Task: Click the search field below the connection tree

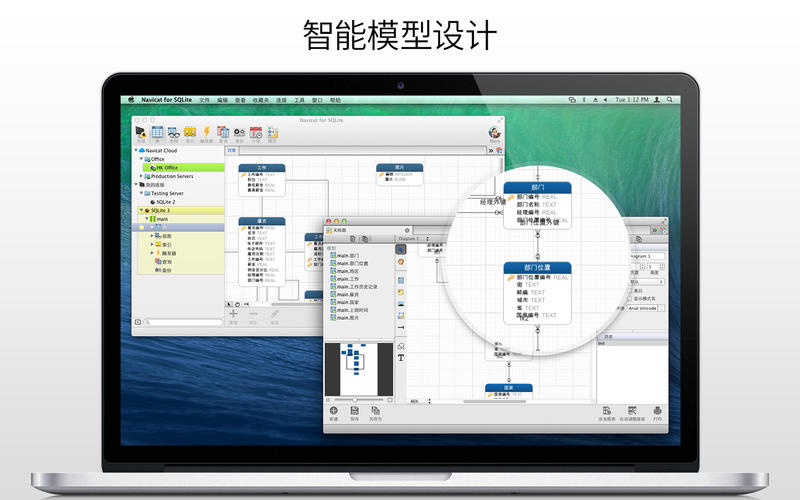Action: coord(184,322)
